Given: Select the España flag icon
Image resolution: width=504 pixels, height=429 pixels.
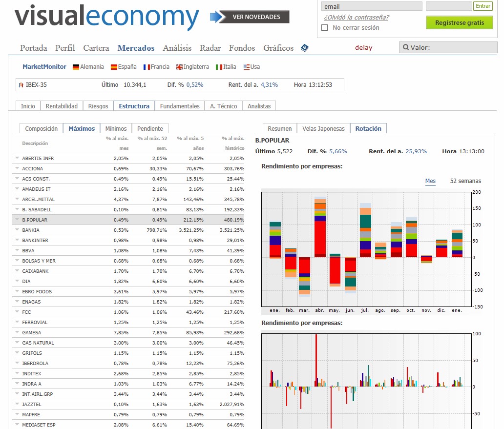Looking at the screenshot, I should 113,66.
